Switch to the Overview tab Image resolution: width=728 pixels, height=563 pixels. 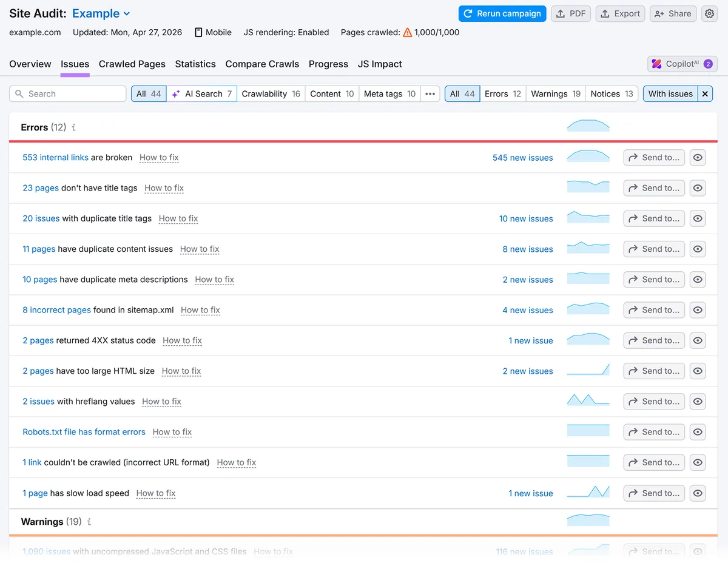pos(30,64)
